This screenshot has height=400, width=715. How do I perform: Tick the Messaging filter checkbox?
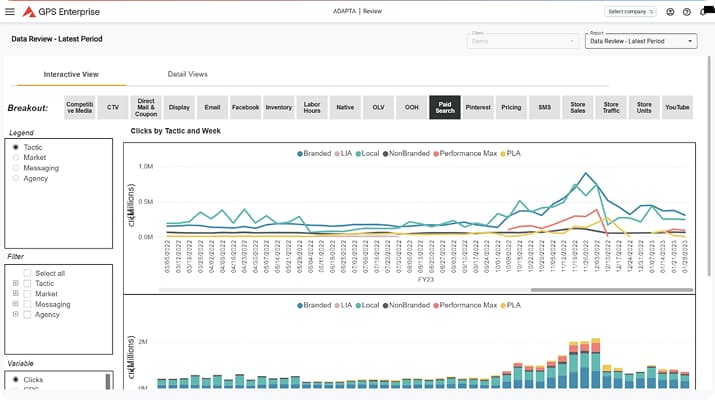click(x=27, y=304)
